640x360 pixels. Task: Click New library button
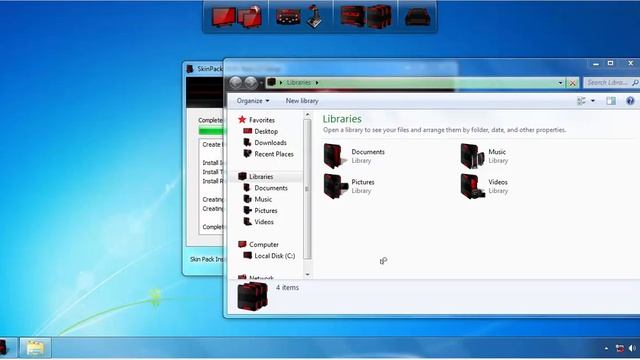click(x=302, y=101)
